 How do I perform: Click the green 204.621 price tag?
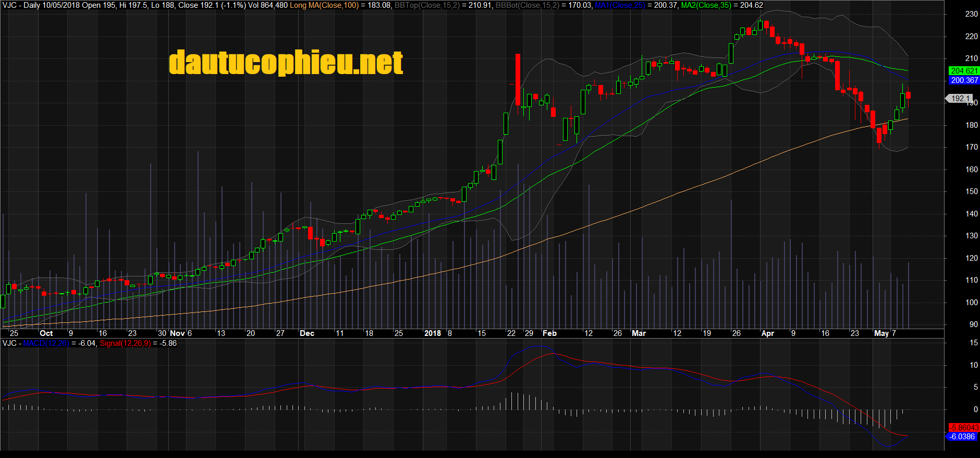point(964,71)
